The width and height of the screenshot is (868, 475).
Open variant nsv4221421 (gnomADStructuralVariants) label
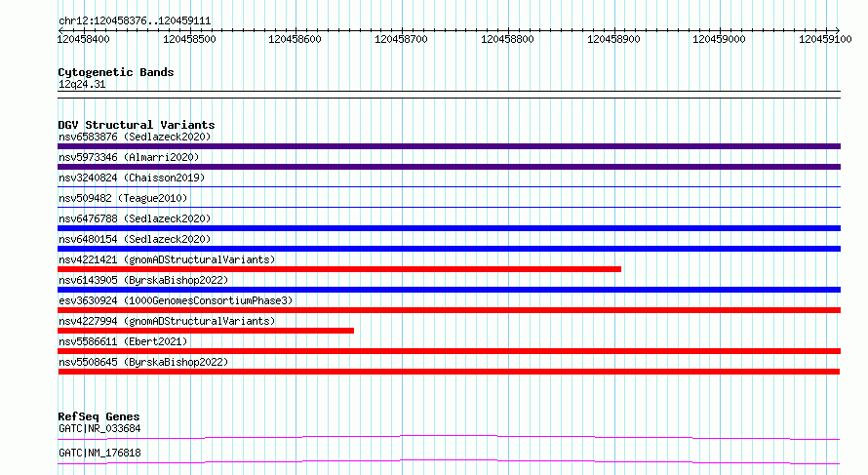(167, 259)
